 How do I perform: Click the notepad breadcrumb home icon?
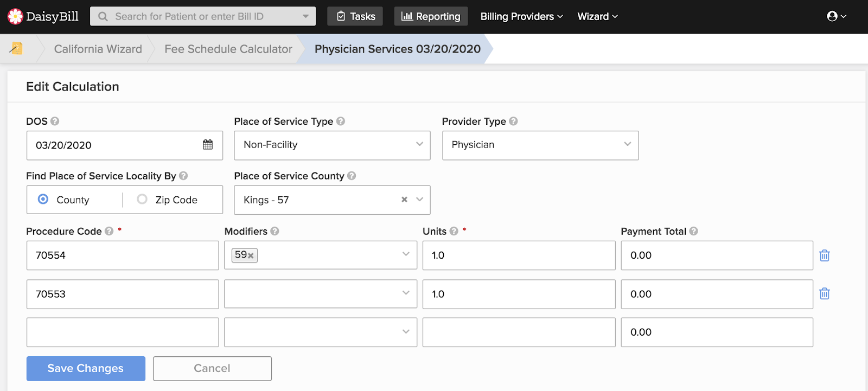tap(16, 49)
